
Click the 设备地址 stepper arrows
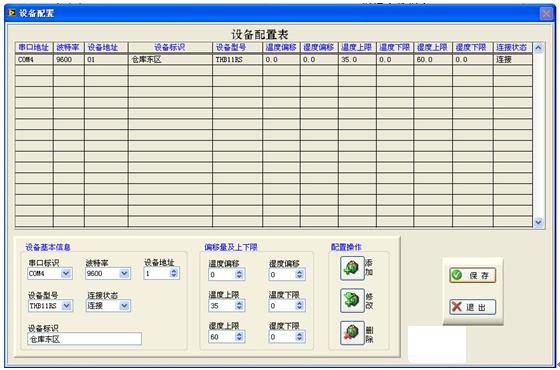click(174, 273)
